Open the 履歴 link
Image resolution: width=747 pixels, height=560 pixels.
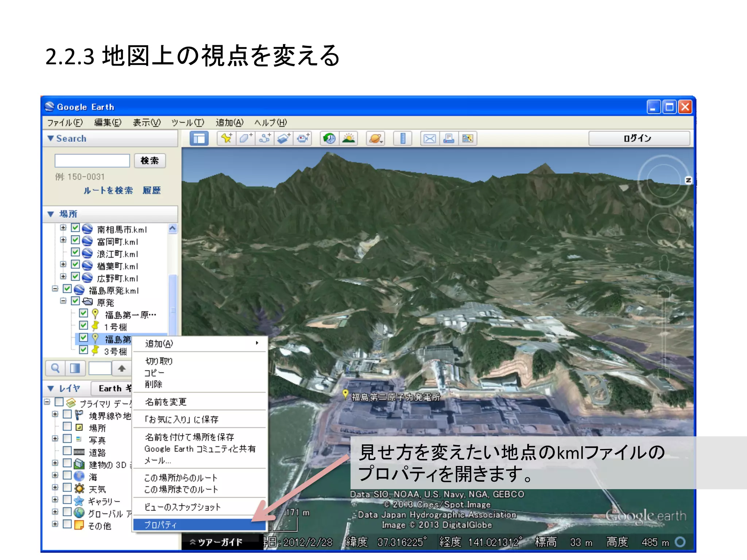[x=152, y=191]
